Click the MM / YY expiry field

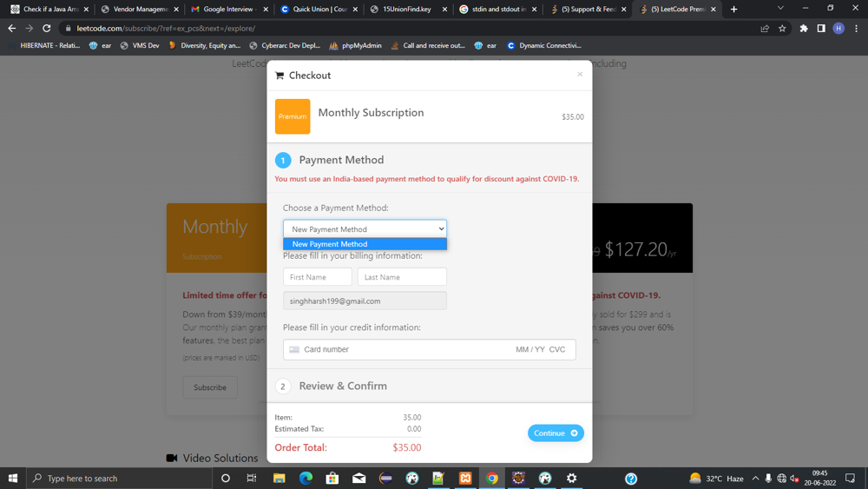click(x=530, y=349)
